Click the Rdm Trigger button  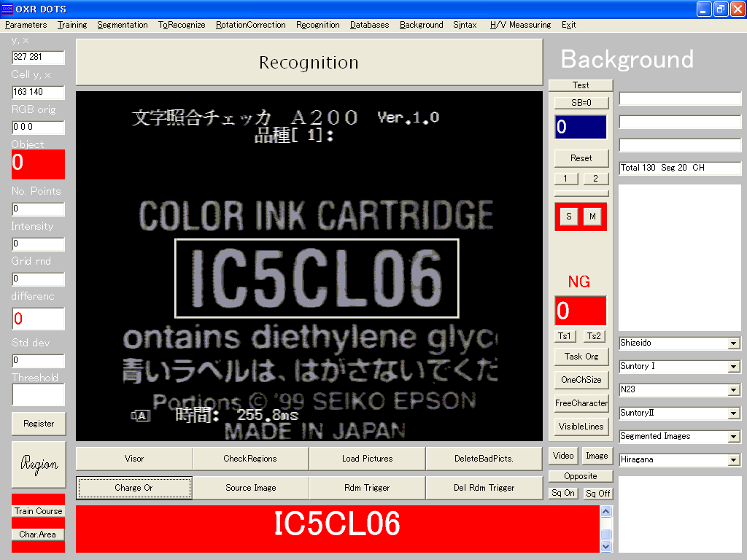tap(368, 488)
